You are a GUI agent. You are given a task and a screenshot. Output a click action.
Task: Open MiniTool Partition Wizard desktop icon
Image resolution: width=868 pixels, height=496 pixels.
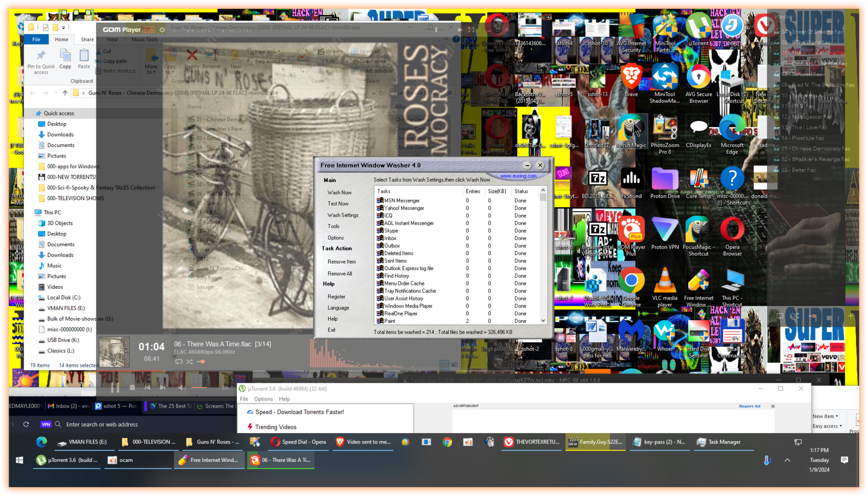click(665, 33)
